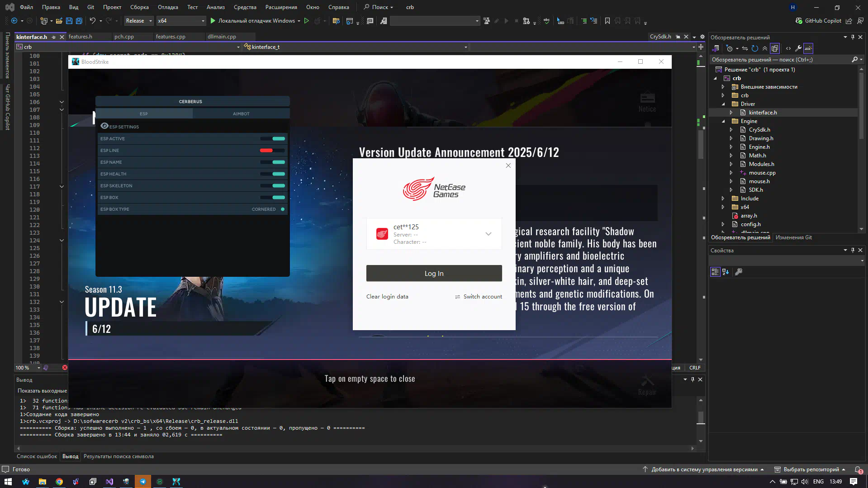
Task: Click the Log In button
Action: 434,273
